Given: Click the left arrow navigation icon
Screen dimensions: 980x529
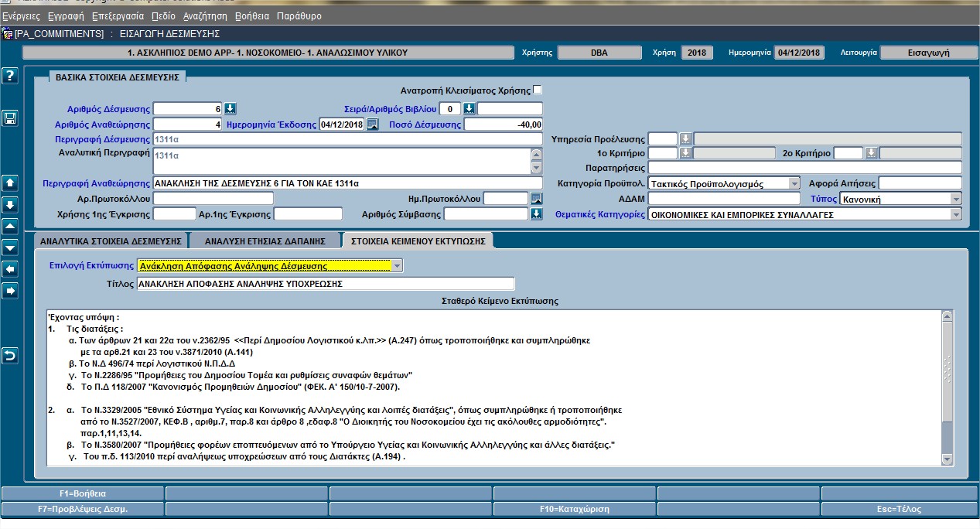Looking at the screenshot, I should pos(10,269).
